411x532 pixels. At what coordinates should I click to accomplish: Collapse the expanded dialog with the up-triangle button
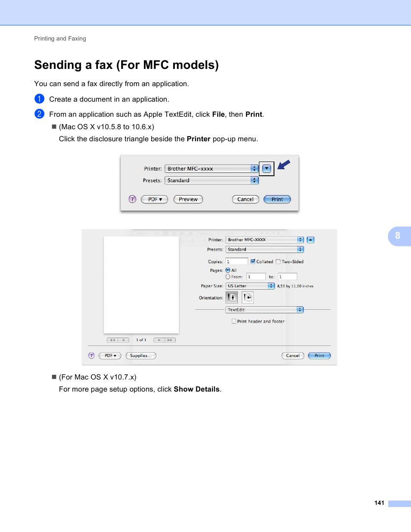311,240
